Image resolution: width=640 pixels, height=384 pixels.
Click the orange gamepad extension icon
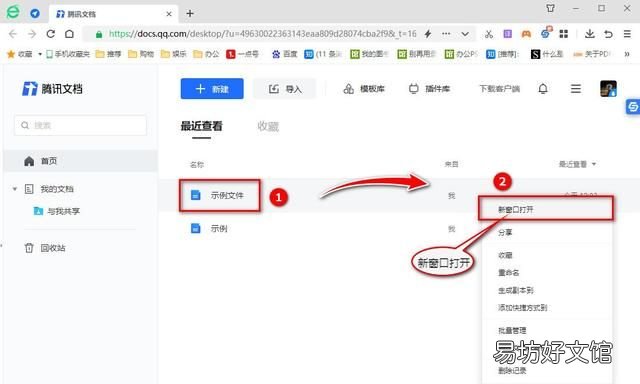pos(526,34)
